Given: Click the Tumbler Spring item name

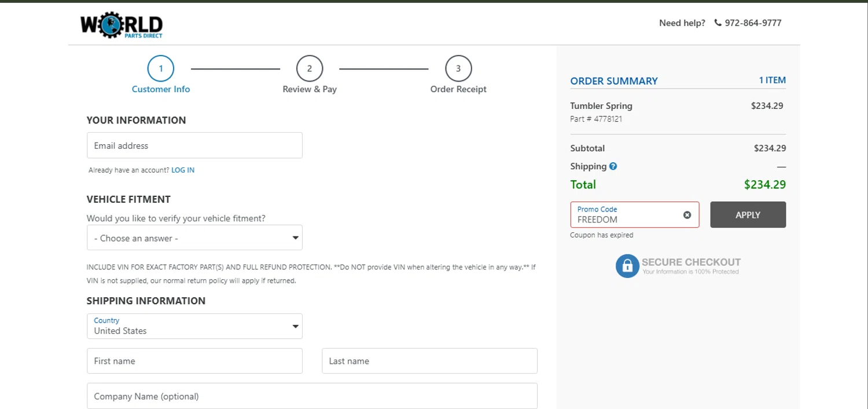Looking at the screenshot, I should pos(601,106).
